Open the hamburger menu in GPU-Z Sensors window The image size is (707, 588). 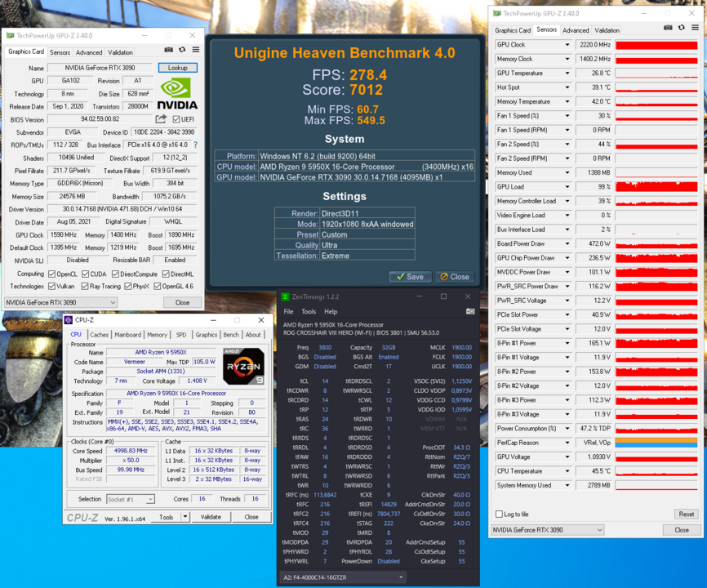point(696,28)
